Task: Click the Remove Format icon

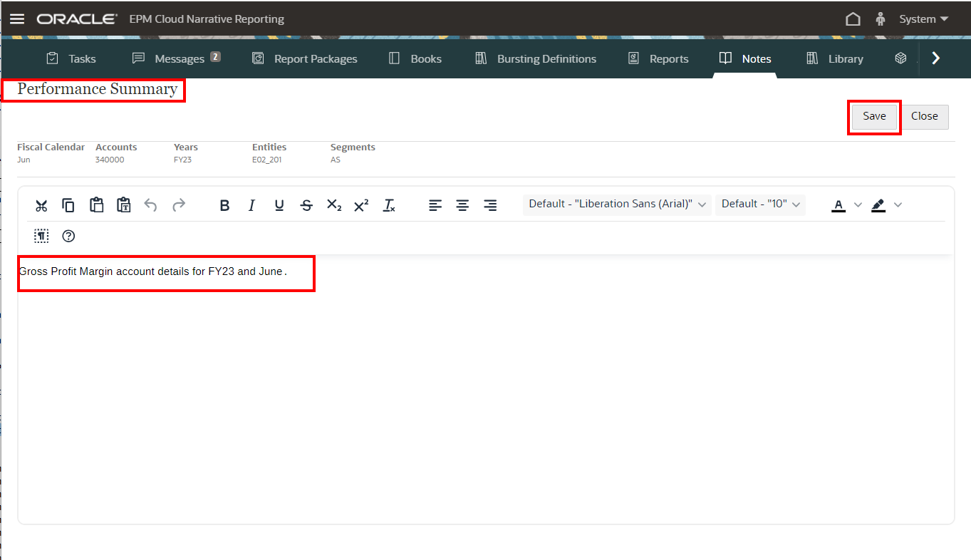Action: 389,205
